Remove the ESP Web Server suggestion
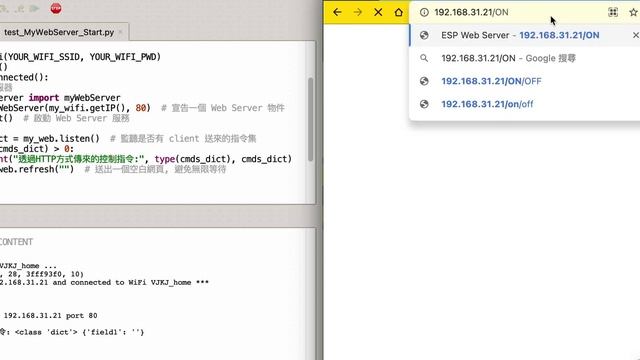Screen dimensions: 640x360 click(636, 36)
